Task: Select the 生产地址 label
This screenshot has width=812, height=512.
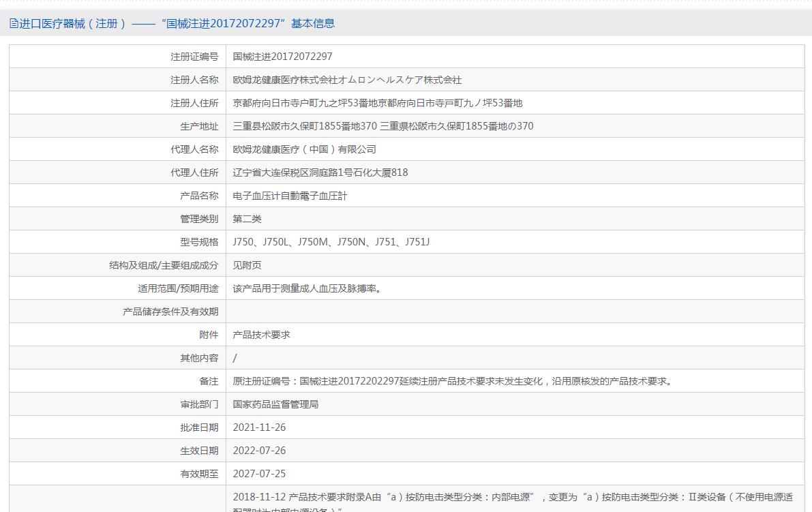Action: click(x=199, y=126)
